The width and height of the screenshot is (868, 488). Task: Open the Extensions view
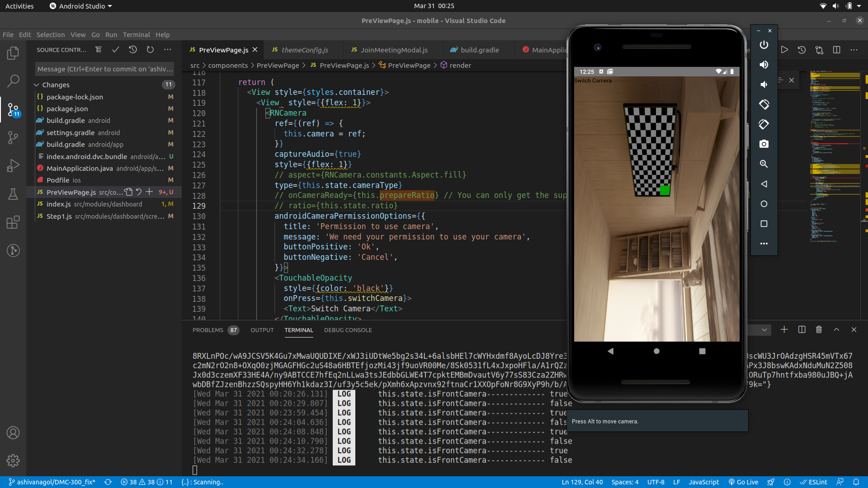[x=13, y=222]
